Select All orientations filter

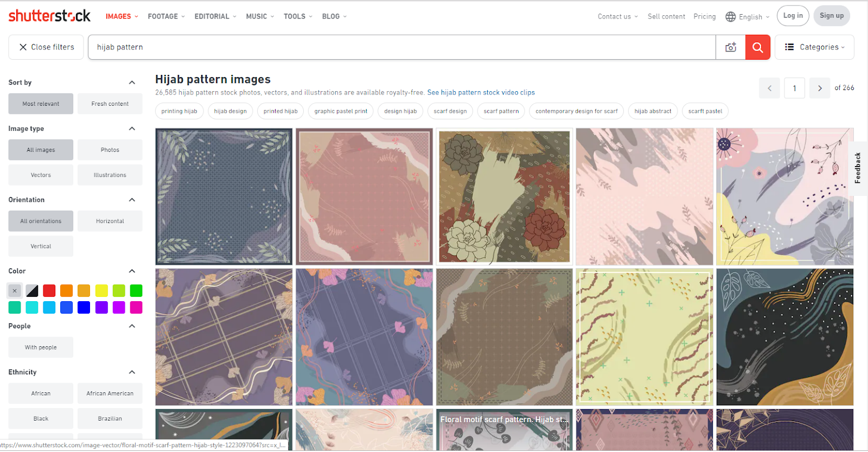click(41, 221)
